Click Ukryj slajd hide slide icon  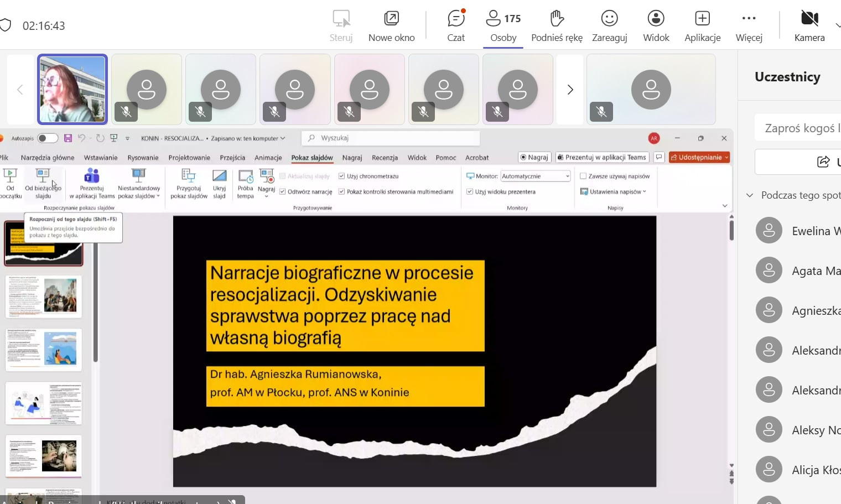(219, 183)
